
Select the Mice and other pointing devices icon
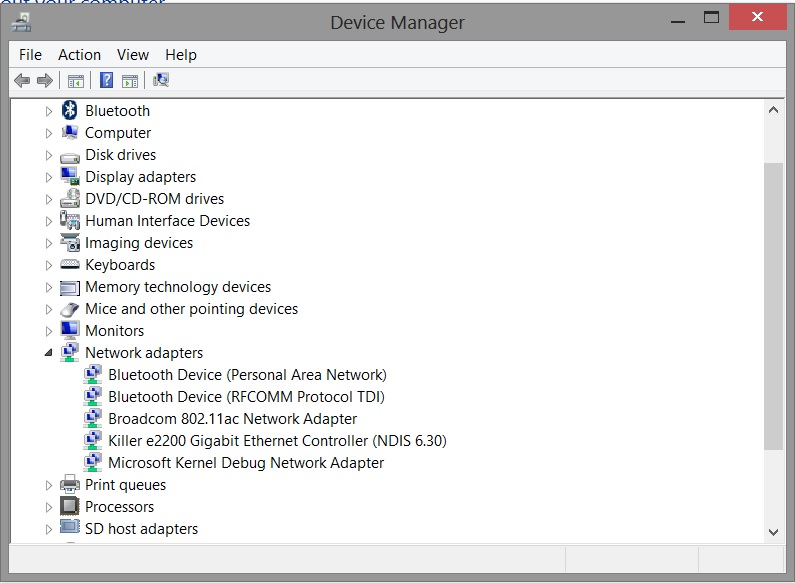pyautogui.click(x=70, y=309)
